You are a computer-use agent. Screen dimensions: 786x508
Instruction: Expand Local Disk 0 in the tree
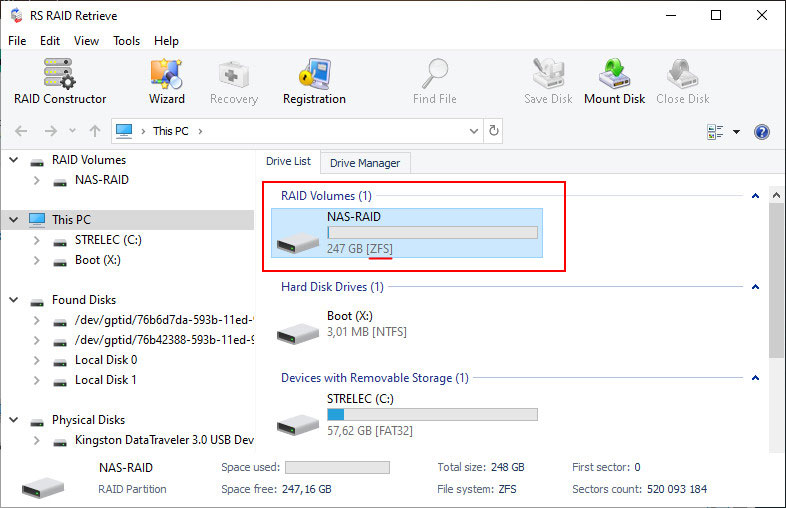point(36,360)
